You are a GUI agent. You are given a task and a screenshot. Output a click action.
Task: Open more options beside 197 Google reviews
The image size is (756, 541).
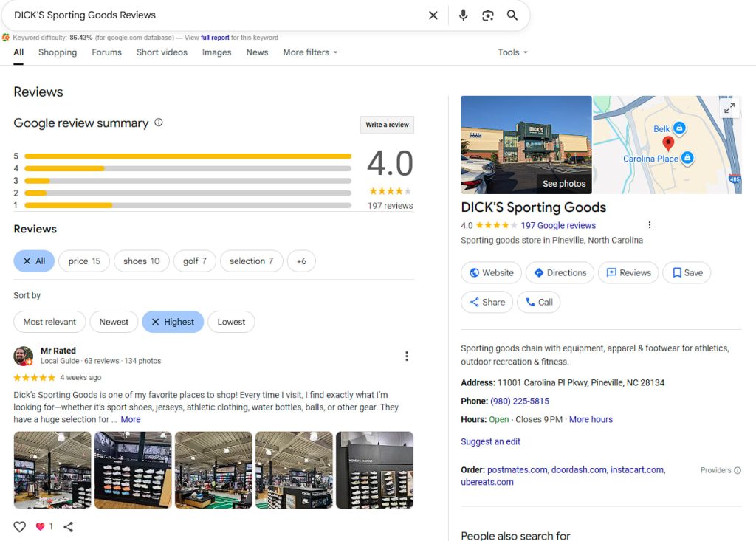[650, 225]
